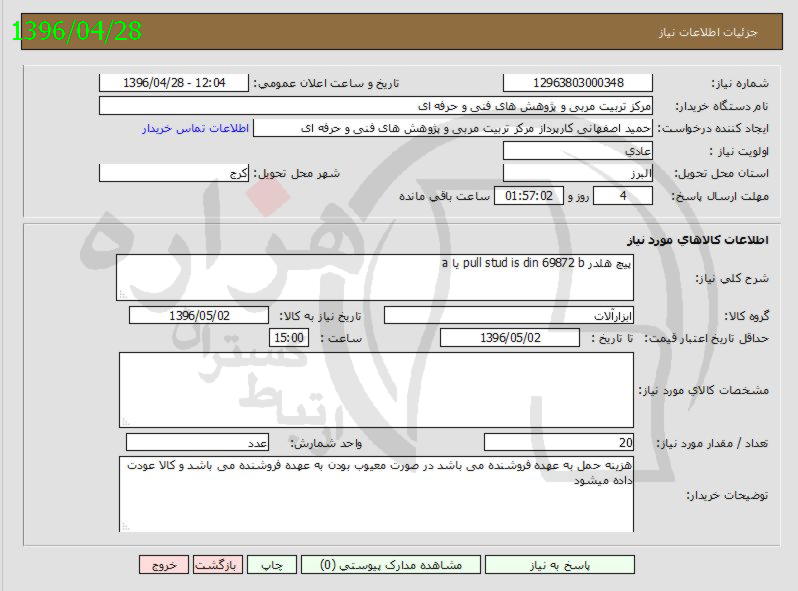Click the تاریخ و ساعت اعلان عمومی field
The width and height of the screenshot is (798, 591).
coord(174,83)
